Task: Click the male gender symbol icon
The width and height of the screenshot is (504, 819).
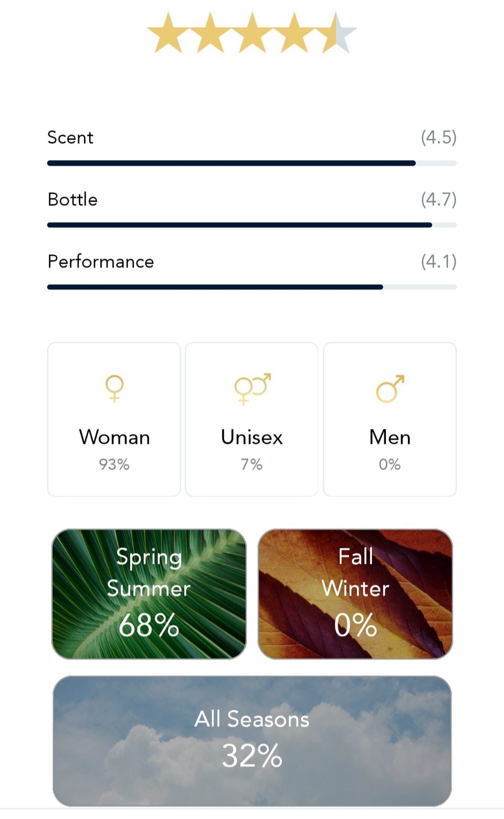Action: point(390,388)
